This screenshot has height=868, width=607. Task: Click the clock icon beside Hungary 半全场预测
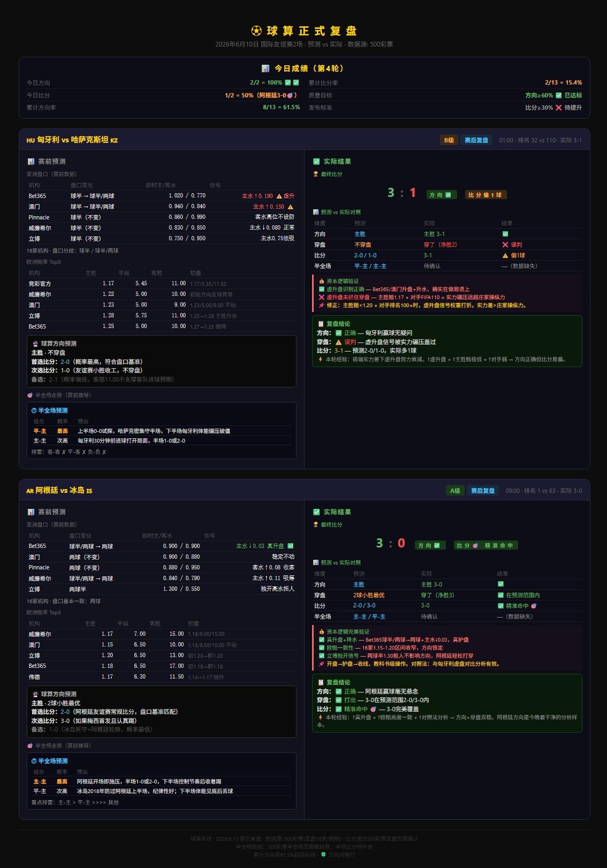coord(34,410)
